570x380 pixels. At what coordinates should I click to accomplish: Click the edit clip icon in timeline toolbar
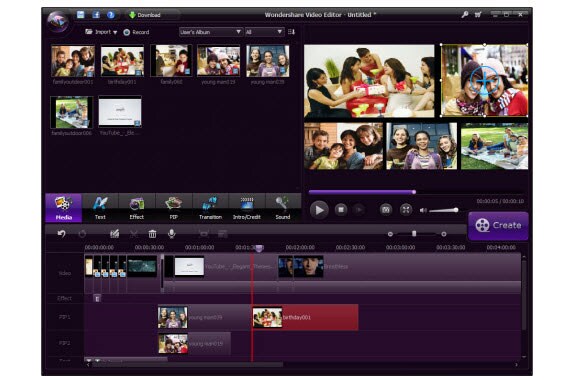115,234
